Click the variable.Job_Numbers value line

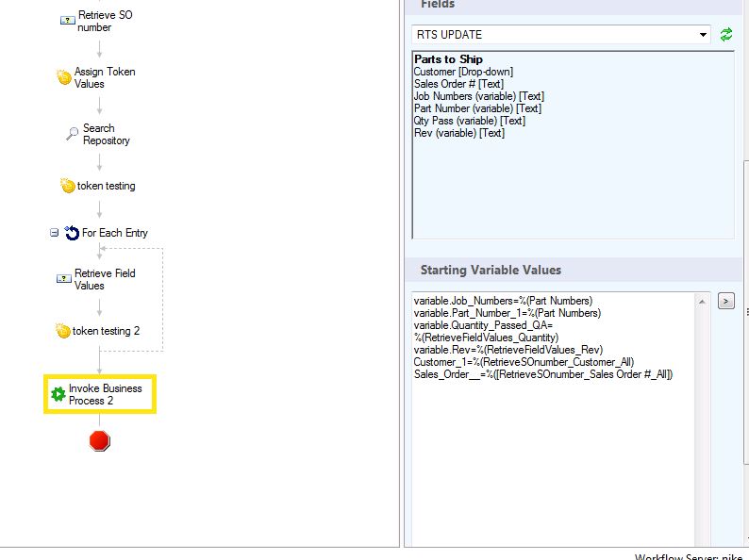(503, 301)
